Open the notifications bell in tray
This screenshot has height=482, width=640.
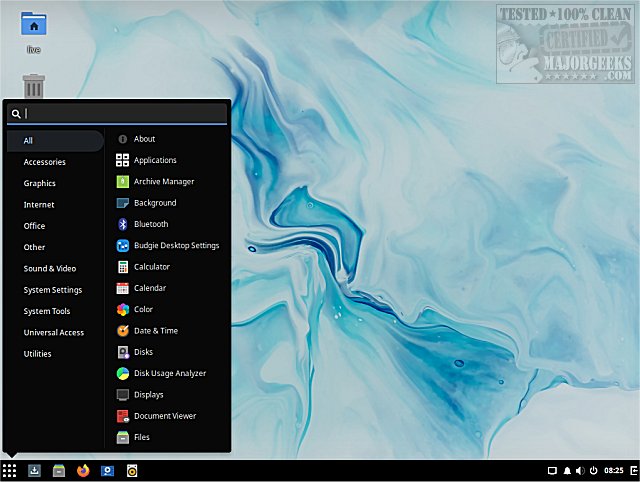click(x=567, y=471)
